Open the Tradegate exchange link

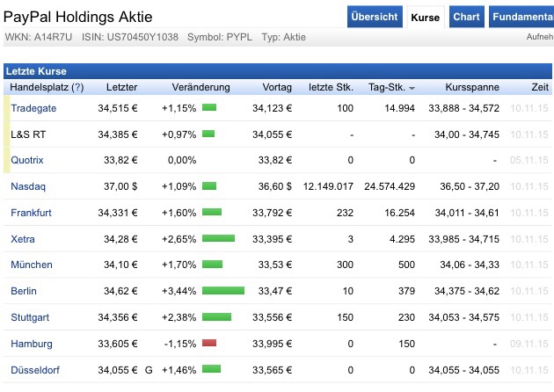(x=33, y=108)
